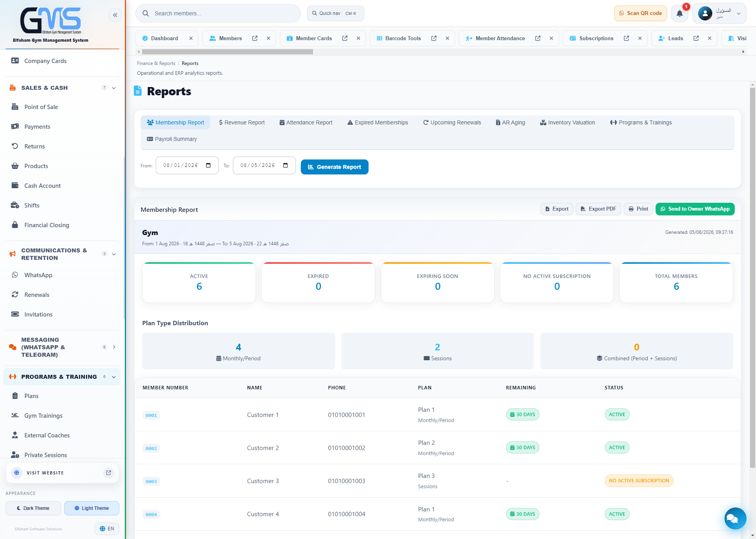Open Payments in sidebar

point(62,127)
